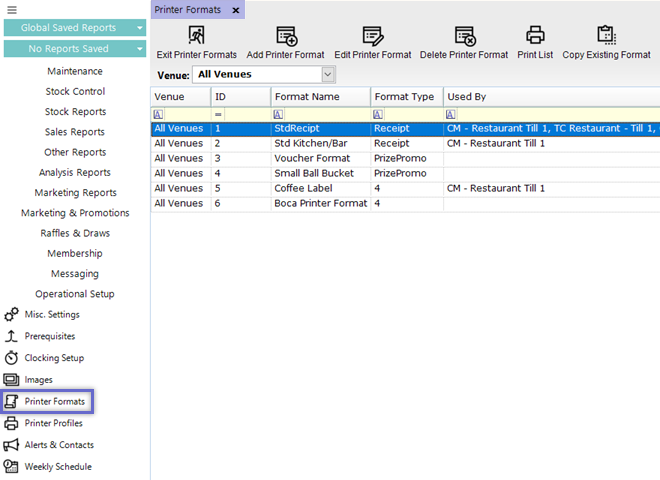Viewport: 660px width, 480px height.
Task: Close the Printer Formats tab
Action: click(236, 9)
